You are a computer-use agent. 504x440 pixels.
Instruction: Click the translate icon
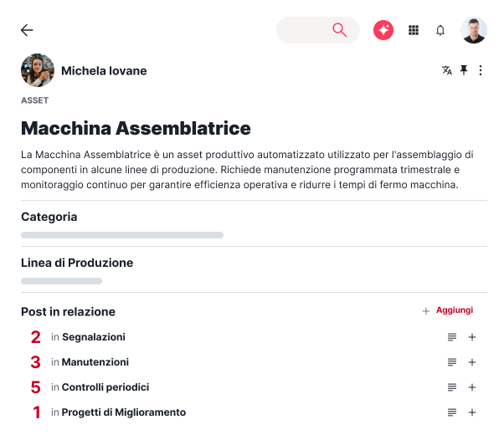pos(447,70)
